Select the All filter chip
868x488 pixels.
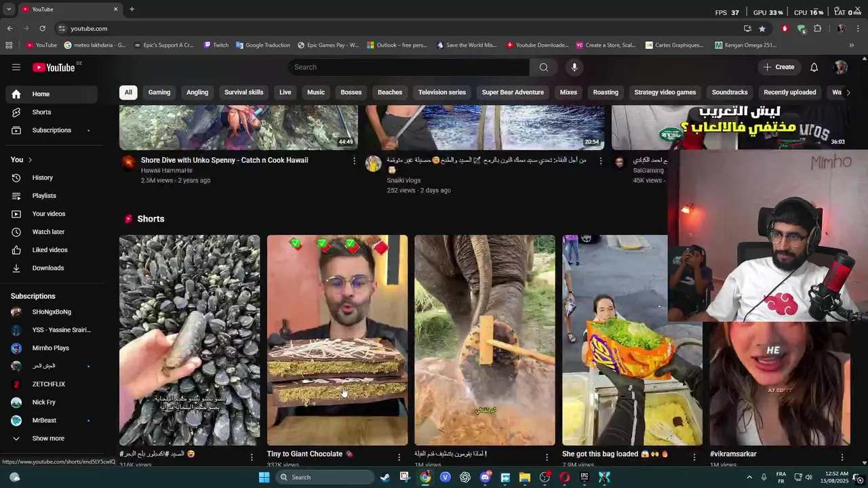point(128,92)
